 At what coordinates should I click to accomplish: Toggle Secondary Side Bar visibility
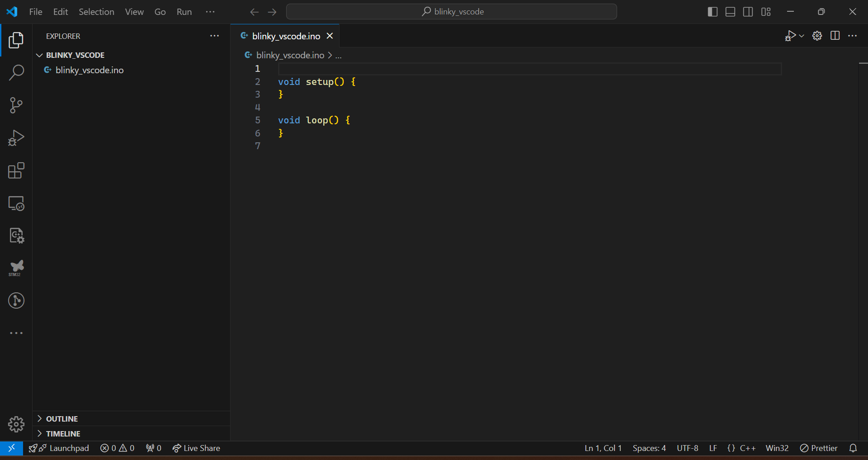[748, 12]
